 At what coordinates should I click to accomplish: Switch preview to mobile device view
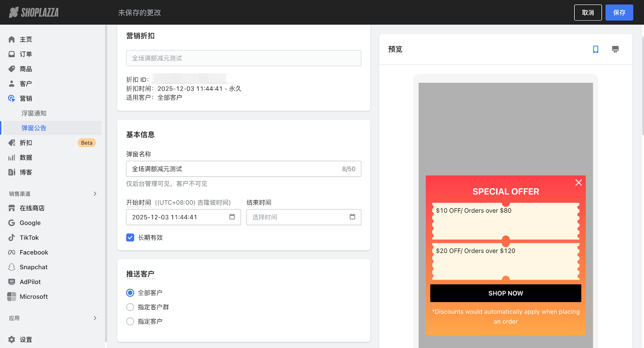coord(596,49)
